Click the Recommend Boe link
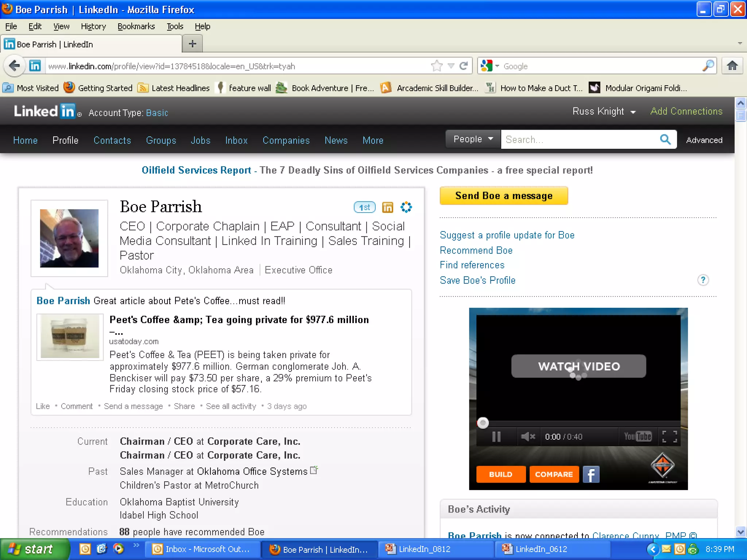The height and width of the screenshot is (560, 747). pyautogui.click(x=476, y=250)
